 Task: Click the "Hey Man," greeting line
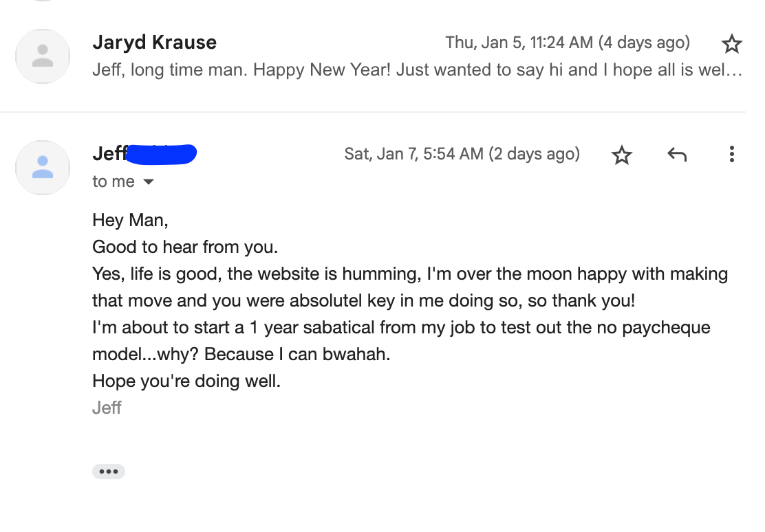[130, 221]
